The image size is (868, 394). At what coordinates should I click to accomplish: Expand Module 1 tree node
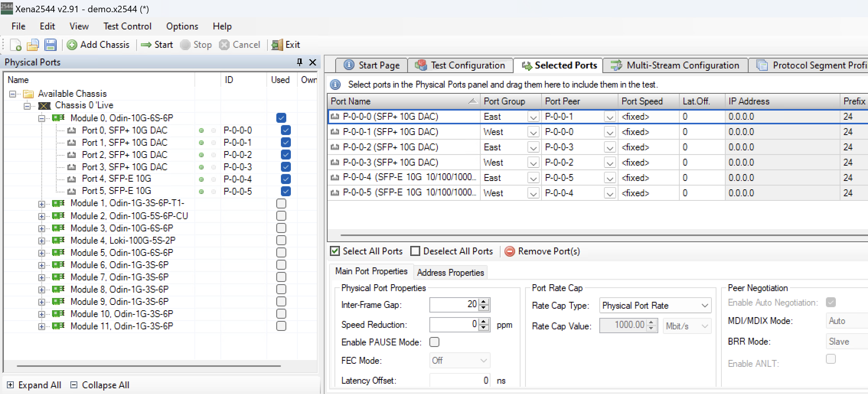point(41,204)
